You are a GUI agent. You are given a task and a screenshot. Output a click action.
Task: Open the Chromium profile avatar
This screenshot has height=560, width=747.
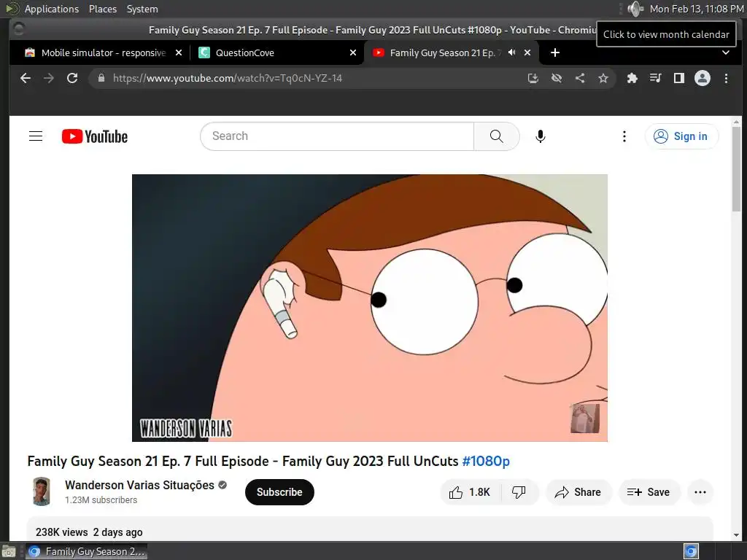click(703, 78)
